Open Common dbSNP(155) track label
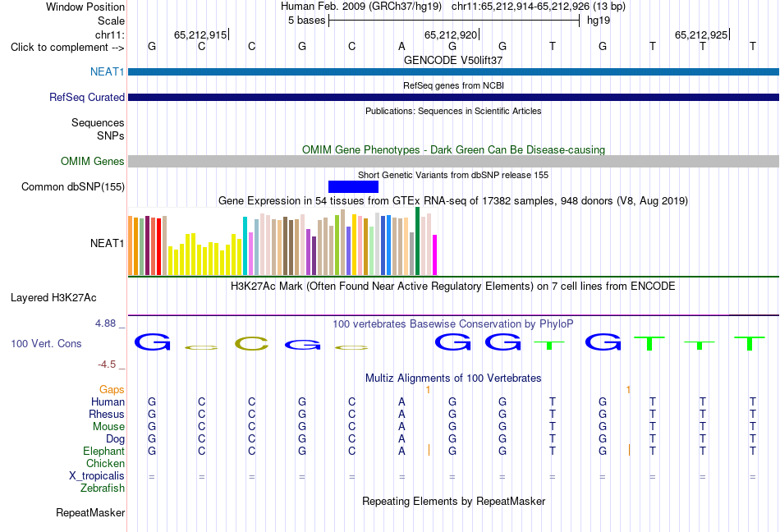780x532 pixels. [x=72, y=186]
